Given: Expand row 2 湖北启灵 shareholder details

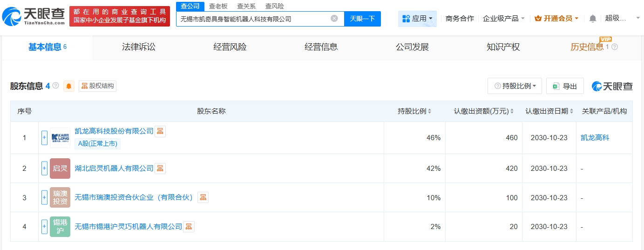Looking at the screenshot, I should 44,169.
